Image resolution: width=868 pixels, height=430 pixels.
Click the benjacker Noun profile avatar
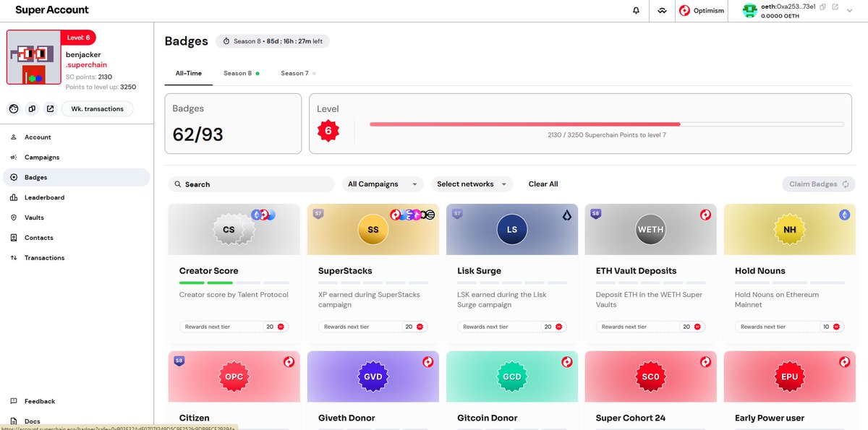click(34, 57)
